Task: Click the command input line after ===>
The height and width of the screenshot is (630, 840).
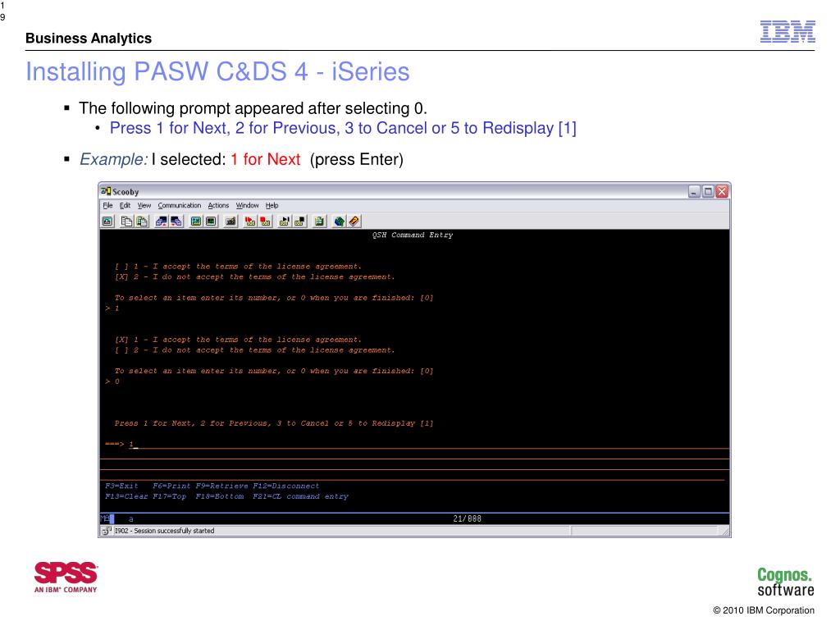Action: 428,444
